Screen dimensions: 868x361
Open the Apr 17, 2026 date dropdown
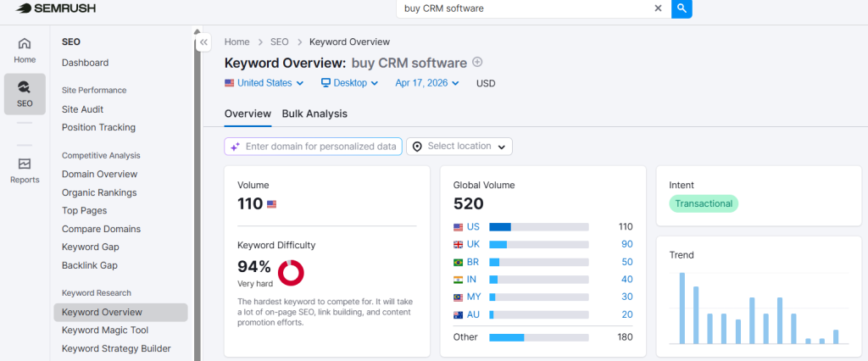click(x=427, y=83)
